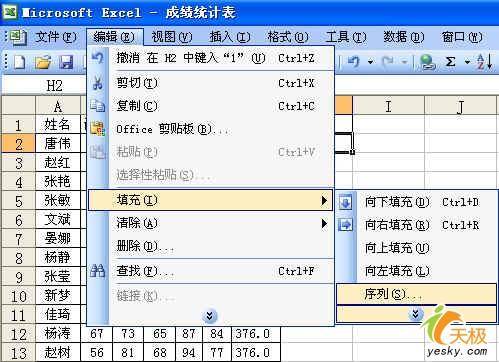Select 向右填充(R) in the fill submenu
This screenshot has width=499, height=362.
[417, 225]
